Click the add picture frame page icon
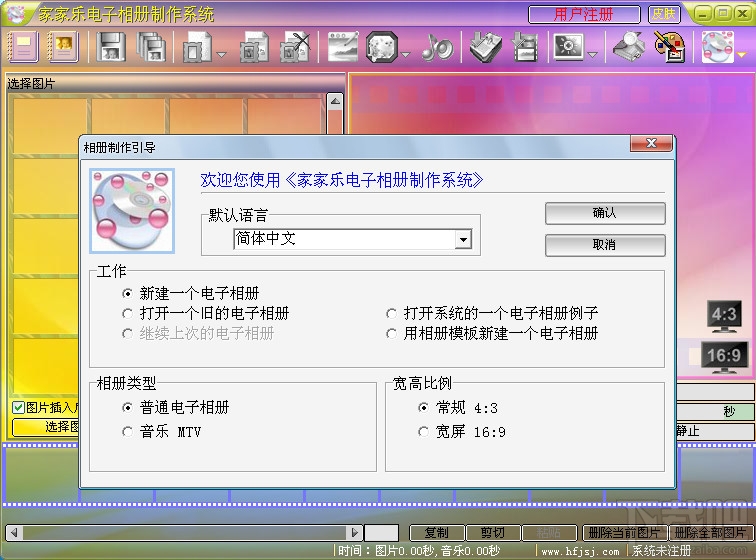The image size is (756, 560). click(x=197, y=47)
